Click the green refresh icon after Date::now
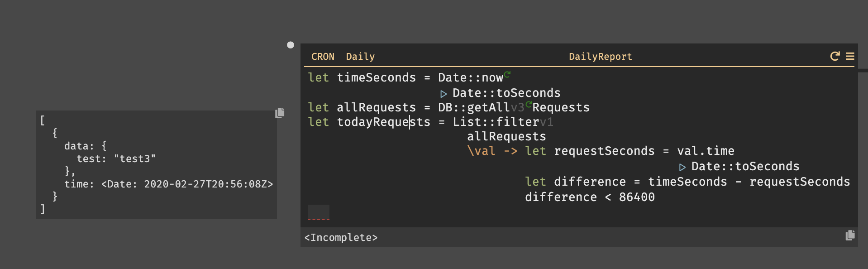This screenshot has width=868, height=269. click(507, 74)
